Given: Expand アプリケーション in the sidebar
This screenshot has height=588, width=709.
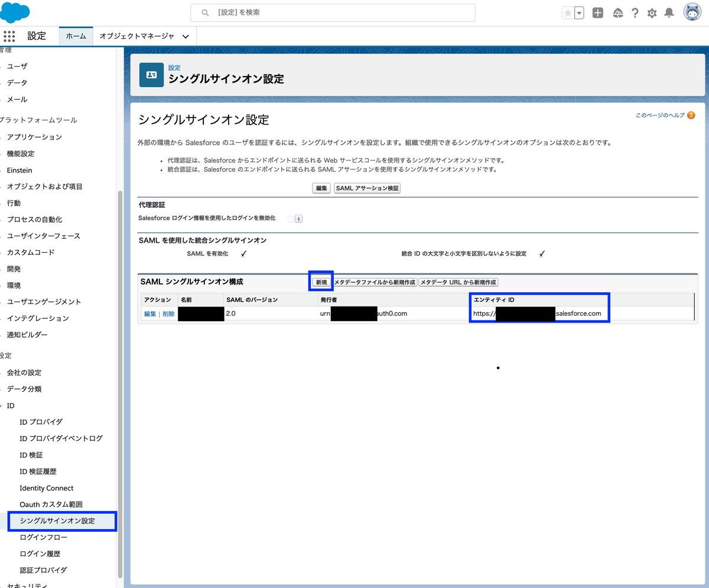Looking at the screenshot, I should [x=34, y=137].
